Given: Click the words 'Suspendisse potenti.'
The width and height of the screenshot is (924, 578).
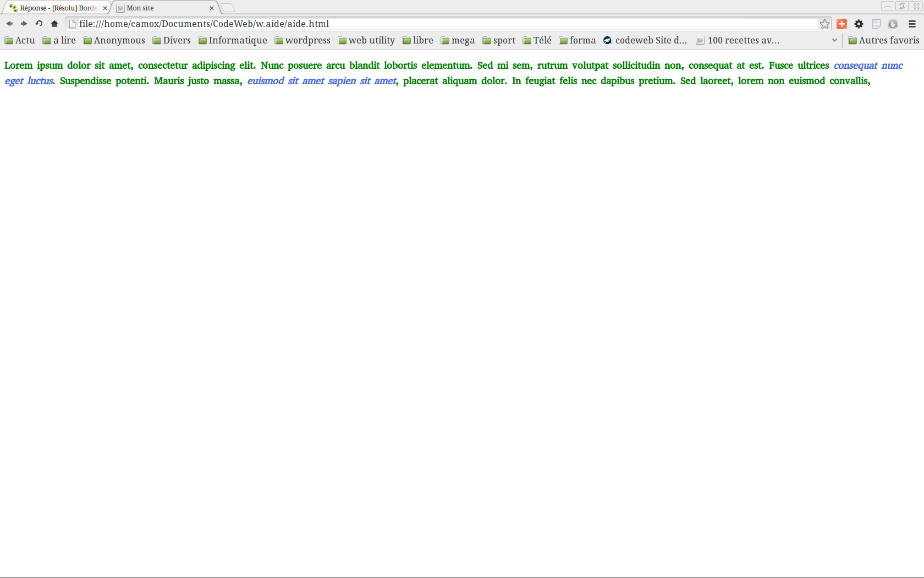Looking at the screenshot, I should tap(105, 81).
